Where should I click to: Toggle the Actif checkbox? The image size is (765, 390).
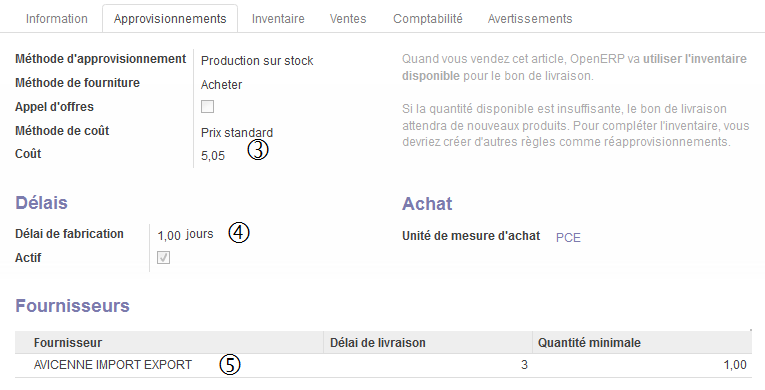pos(163,258)
